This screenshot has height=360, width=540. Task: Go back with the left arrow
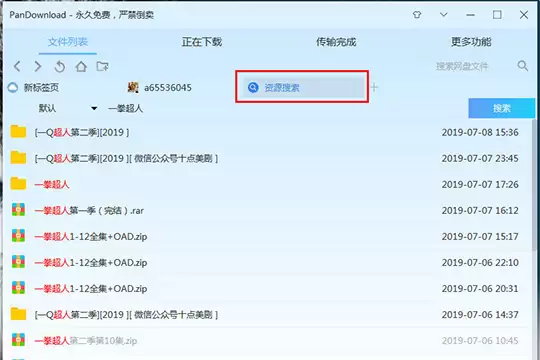(x=17, y=66)
